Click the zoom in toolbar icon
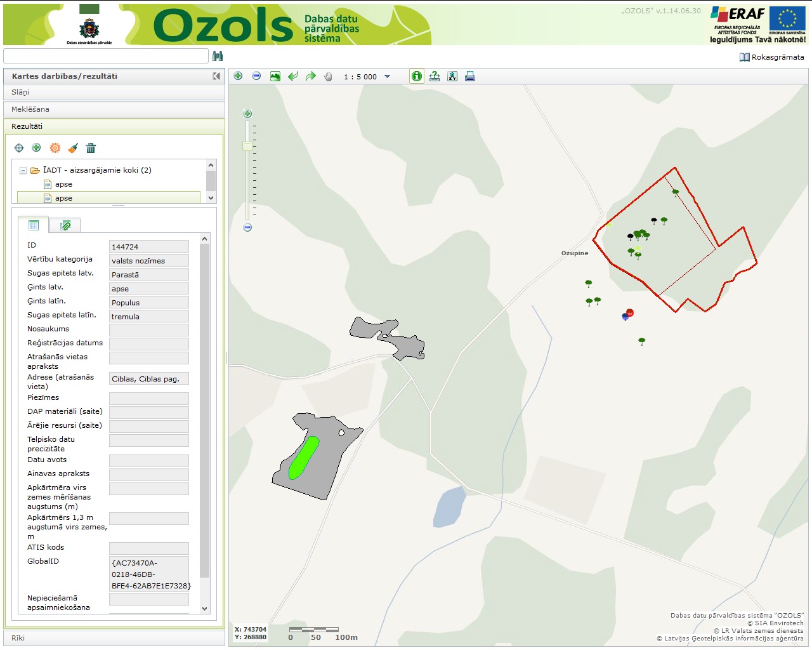Screen dimensions: 812x650 238,76
